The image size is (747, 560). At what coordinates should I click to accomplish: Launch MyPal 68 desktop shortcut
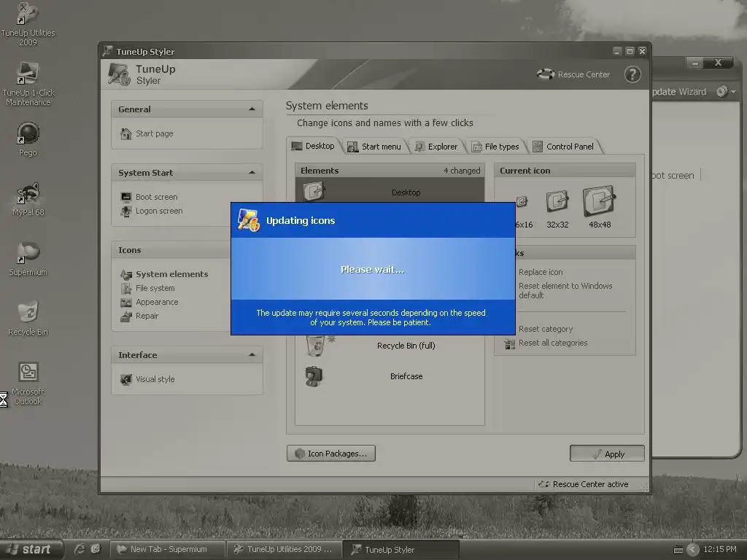click(28, 199)
